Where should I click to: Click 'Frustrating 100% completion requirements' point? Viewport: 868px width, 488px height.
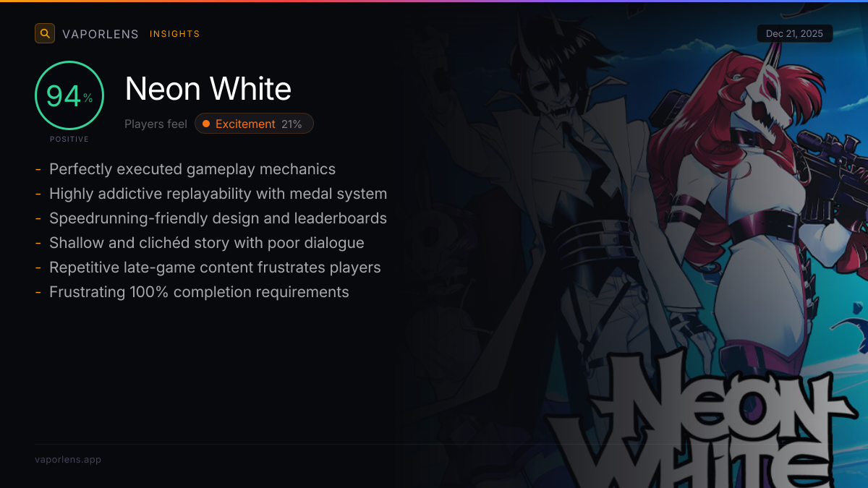(199, 292)
